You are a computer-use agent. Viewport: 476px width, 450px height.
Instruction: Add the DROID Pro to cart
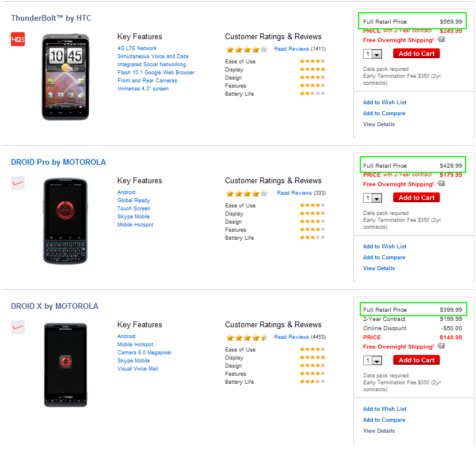(416, 198)
